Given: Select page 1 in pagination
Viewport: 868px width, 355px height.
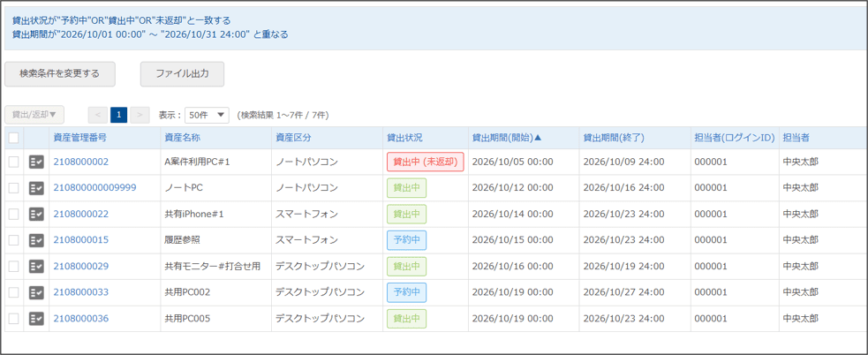Looking at the screenshot, I should click(x=119, y=115).
